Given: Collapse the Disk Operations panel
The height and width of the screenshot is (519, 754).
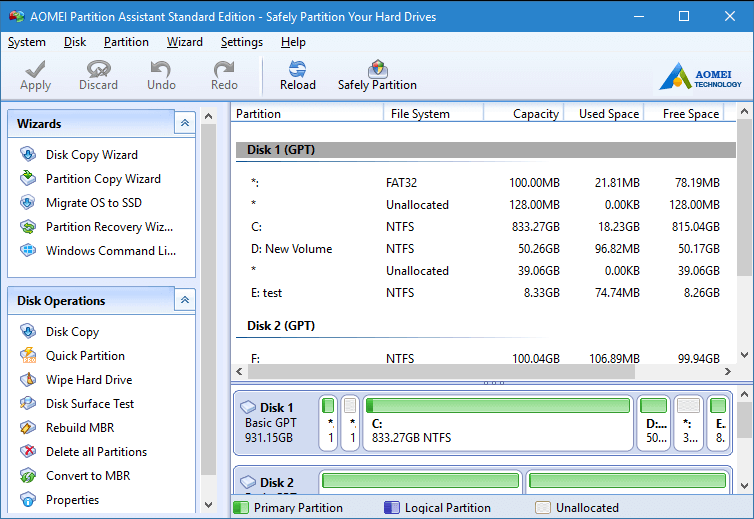Looking at the screenshot, I should [185, 300].
